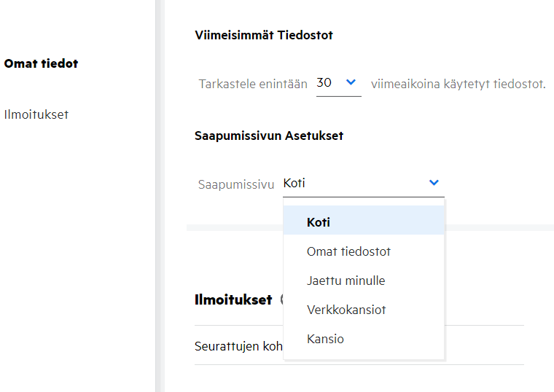Click the Saapumissivun Asetukset heading
The image size is (554, 392).
point(269,136)
